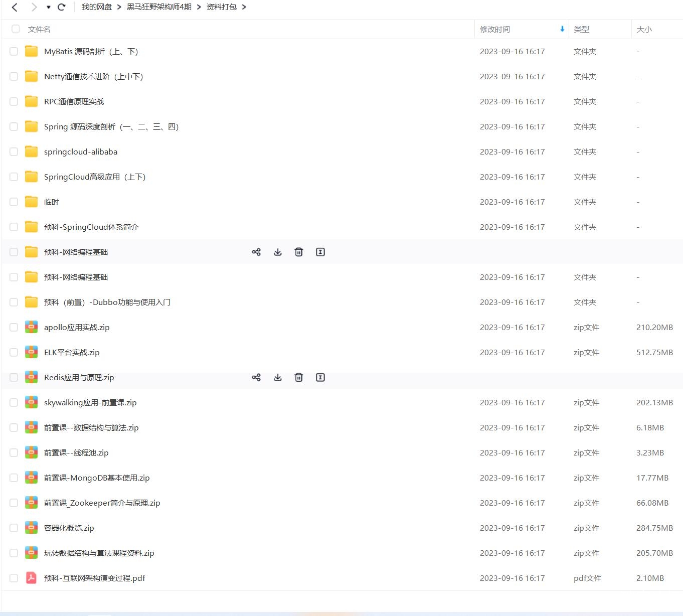Select 前置课_Zookeeper简介与原理.zip file name
The height and width of the screenshot is (616, 683).
[x=102, y=503]
